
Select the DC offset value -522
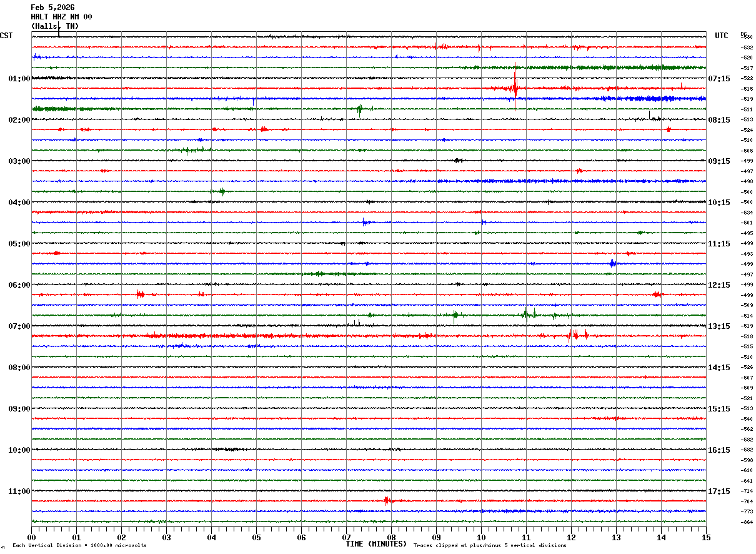tap(747, 79)
